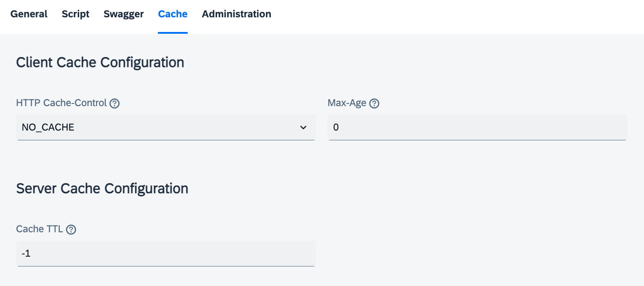Expand the dropdown chevron beside NO_CACHE
644x286 pixels.
[x=303, y=128]
